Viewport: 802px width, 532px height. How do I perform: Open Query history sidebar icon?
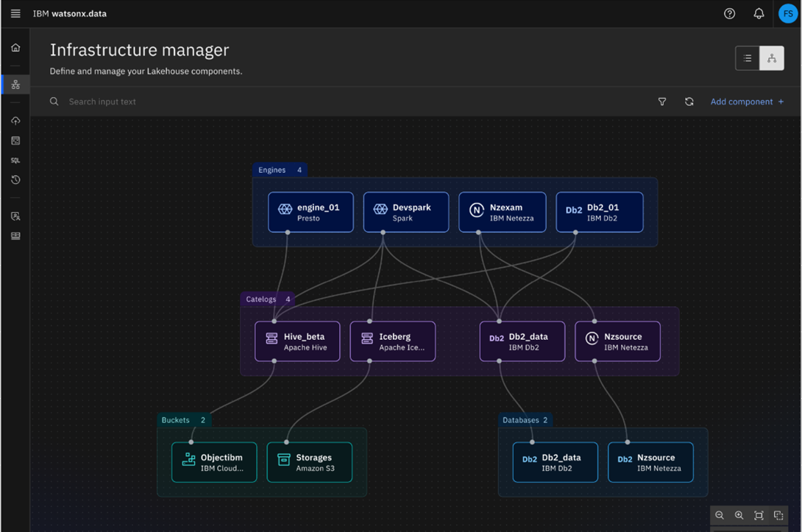tap(15, 180)
